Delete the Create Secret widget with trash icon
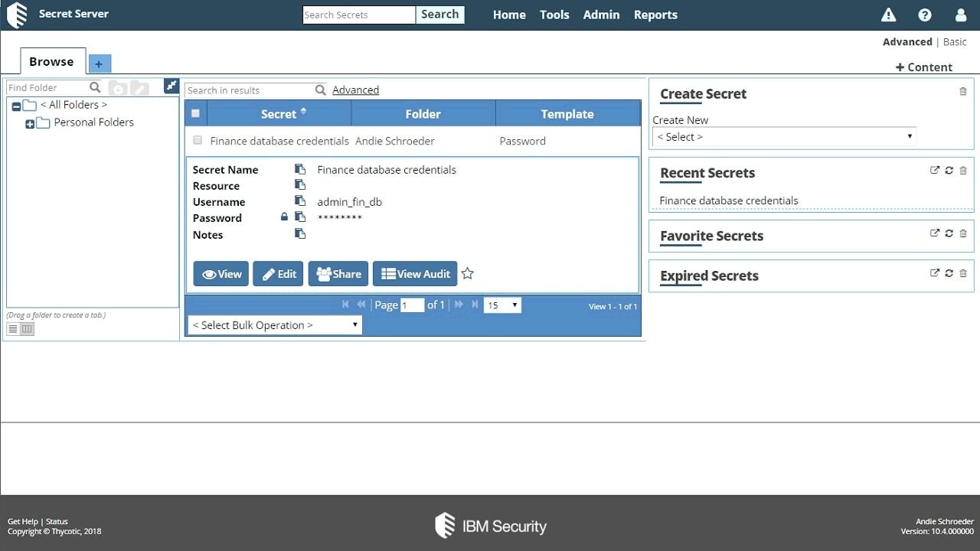 pyautogui.click(x=963, y=91)
